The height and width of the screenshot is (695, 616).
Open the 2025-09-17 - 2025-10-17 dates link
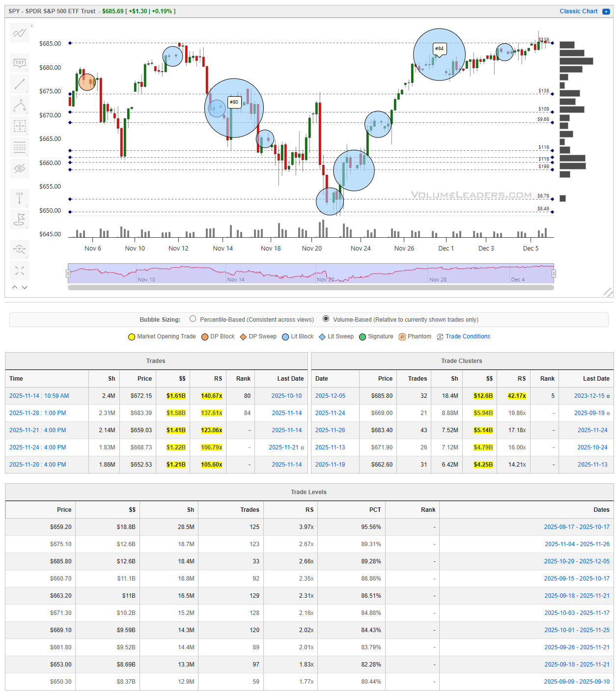[577, 527]
